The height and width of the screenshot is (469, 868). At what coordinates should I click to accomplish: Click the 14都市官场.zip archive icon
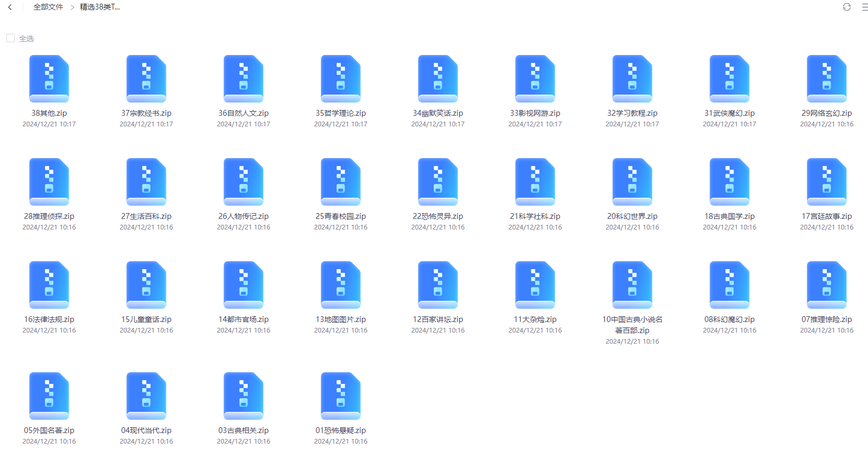[x=244, y=285]
